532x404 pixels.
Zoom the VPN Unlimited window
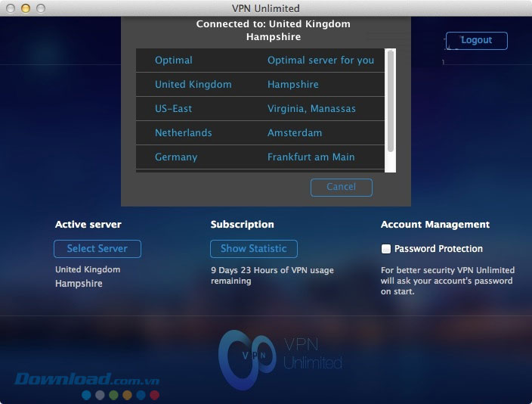[x=41, y=8]
